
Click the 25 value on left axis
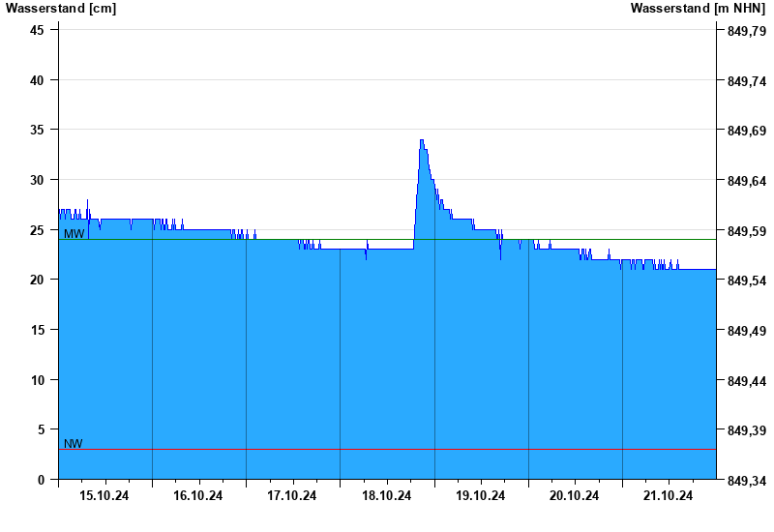(x=37, y=230)
